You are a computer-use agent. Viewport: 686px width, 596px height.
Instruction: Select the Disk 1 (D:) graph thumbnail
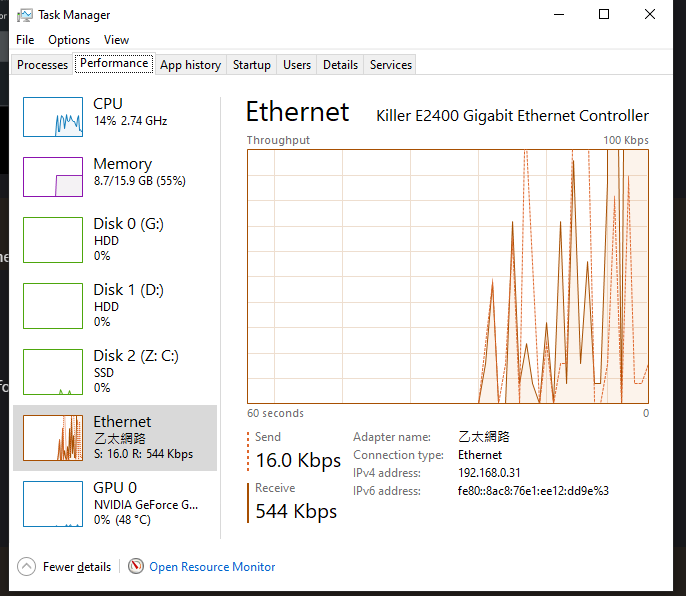click(53, 306)
